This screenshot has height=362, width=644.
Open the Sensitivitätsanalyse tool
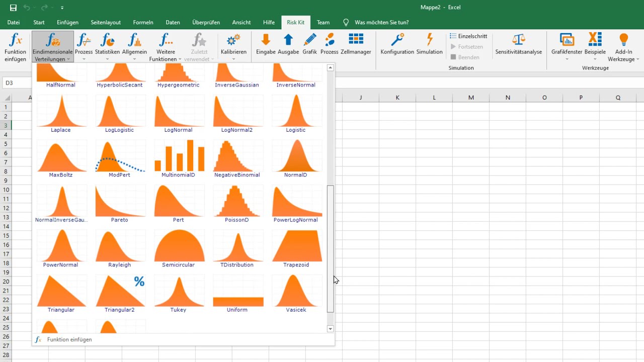(519, 44)
